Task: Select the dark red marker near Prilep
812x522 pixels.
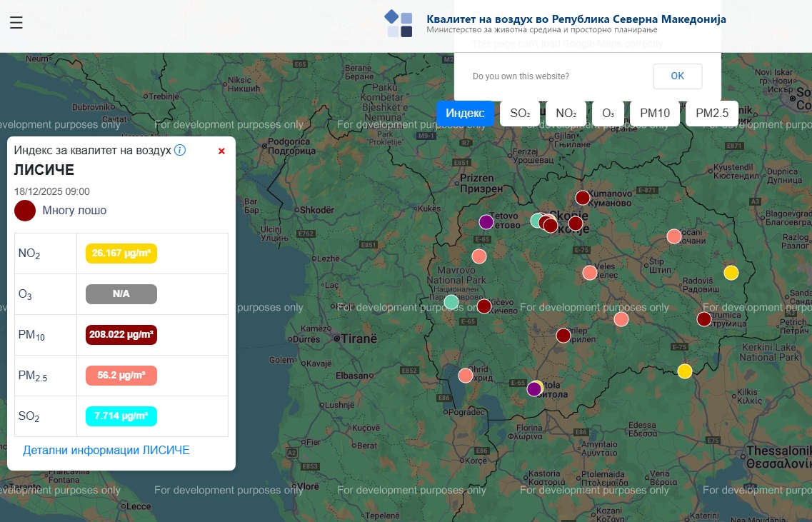Action: (563, 336)
